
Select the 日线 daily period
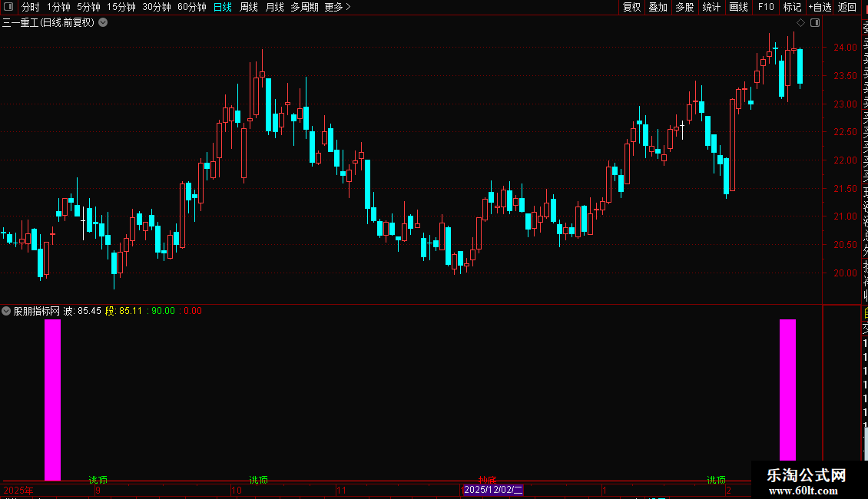(x=223, y=7)
